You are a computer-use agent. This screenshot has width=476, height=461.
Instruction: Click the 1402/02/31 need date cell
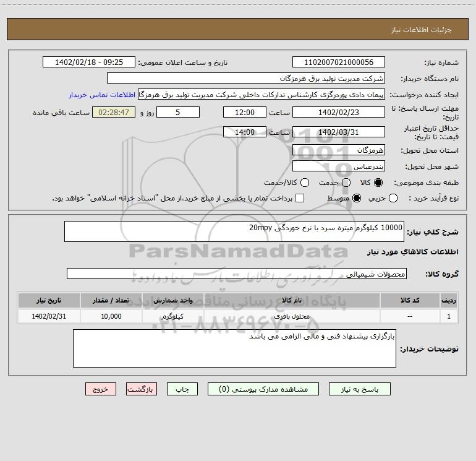click(49, 316)
